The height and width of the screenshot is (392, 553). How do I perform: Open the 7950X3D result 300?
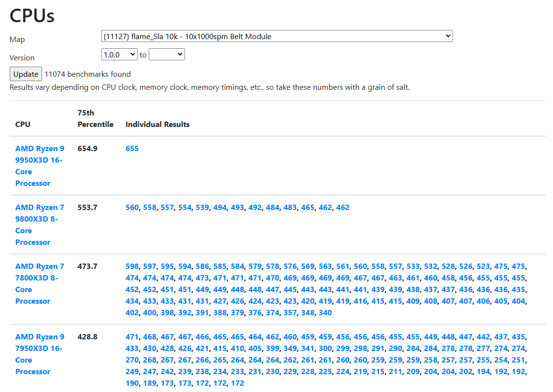point(325,348)
